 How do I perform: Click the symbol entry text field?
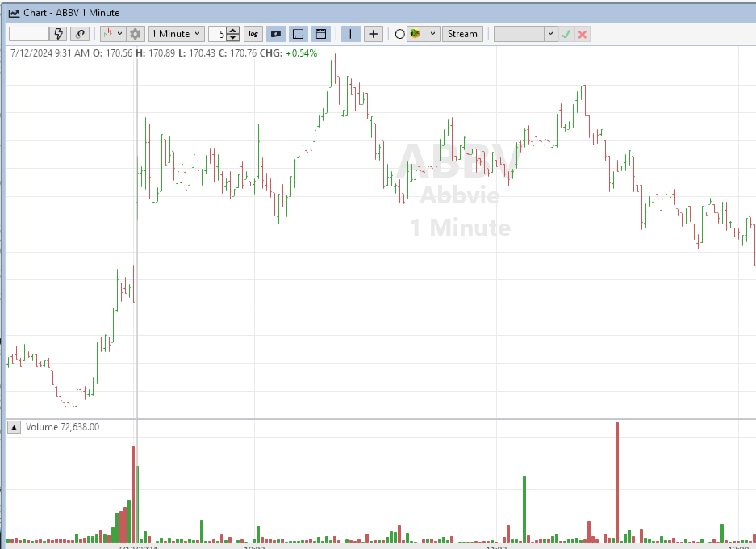coord(29,34)
